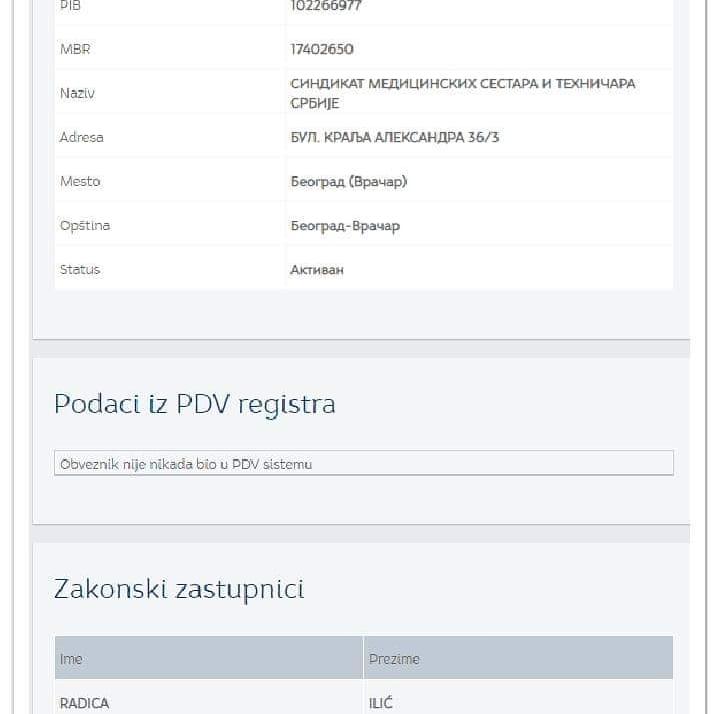Select the first name RADICA
Screen dimensions: 714x714
point(84,703)
